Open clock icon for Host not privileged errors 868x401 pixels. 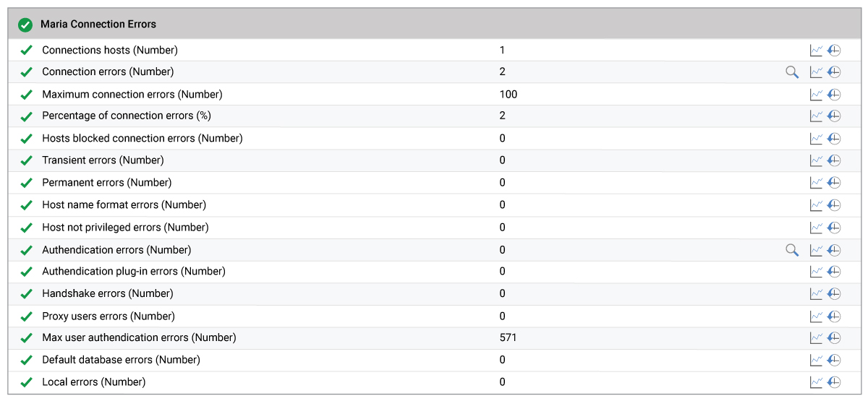[x=834, y=228]
